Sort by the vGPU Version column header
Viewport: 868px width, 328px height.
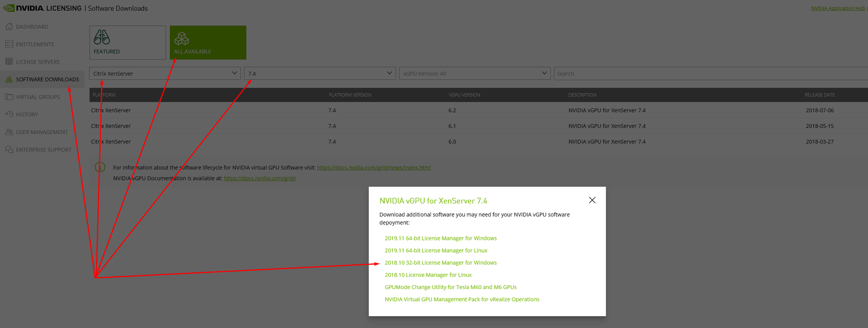click(x=464, y=95)
